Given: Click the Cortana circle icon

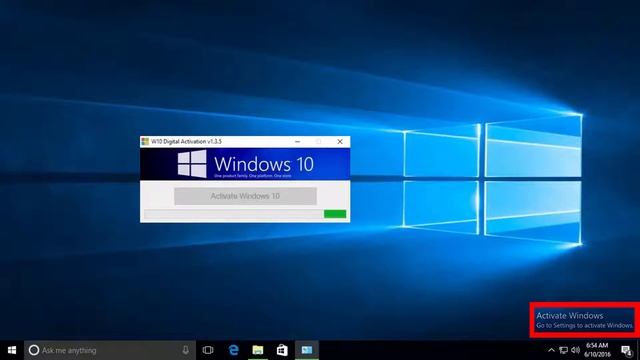Looking at the screenshot, I should pos(34,350).
